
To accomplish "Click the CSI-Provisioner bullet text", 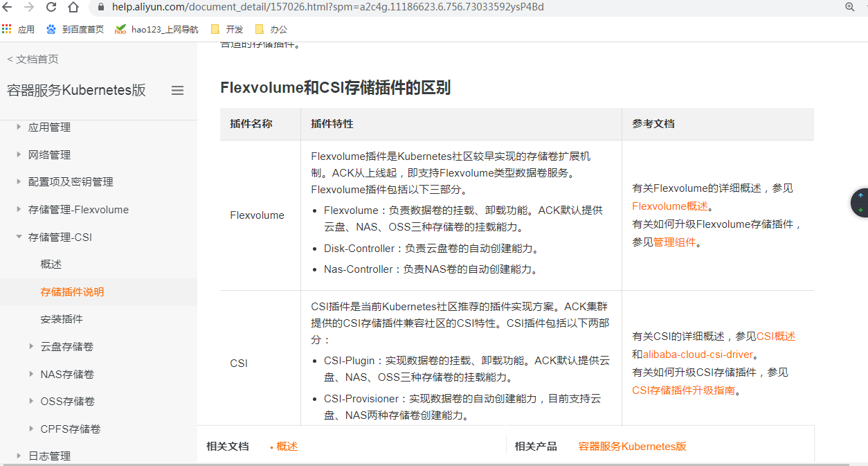I will coord(462,407).
